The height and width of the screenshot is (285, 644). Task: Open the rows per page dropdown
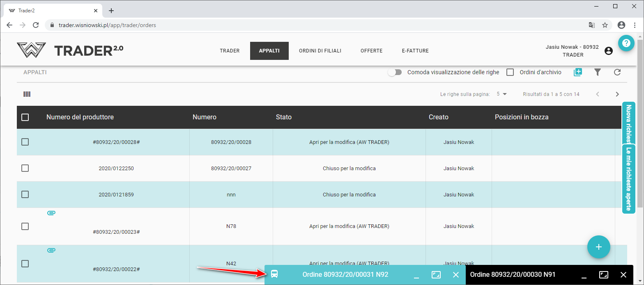[x=502, y=94]
